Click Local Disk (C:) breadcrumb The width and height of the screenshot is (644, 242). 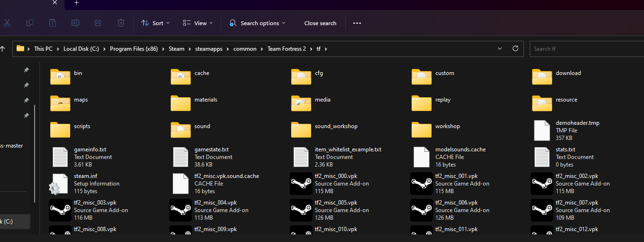pyautogui.click(x=81, y=49)
